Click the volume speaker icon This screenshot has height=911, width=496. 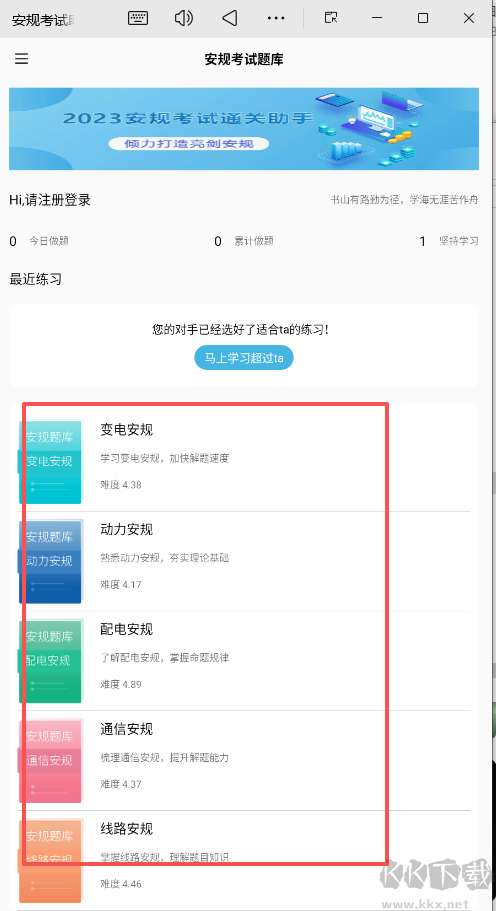[x=184, y=18]
